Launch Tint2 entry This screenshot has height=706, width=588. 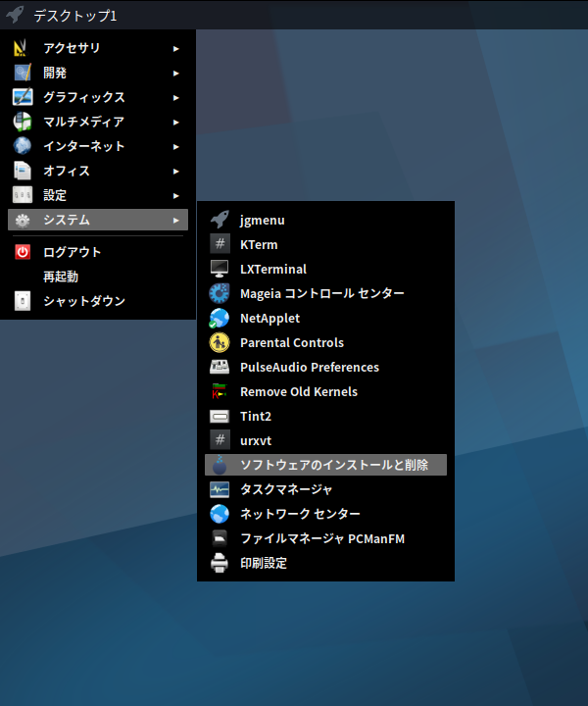tap(325, 417)
